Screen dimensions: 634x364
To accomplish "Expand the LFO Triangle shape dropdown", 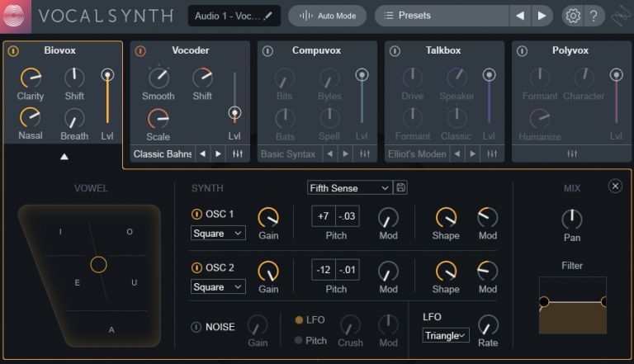I will [x=446, y=335].
